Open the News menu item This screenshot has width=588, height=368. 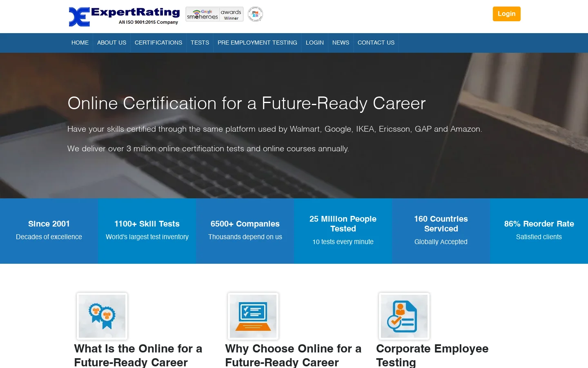click(341, 43)
